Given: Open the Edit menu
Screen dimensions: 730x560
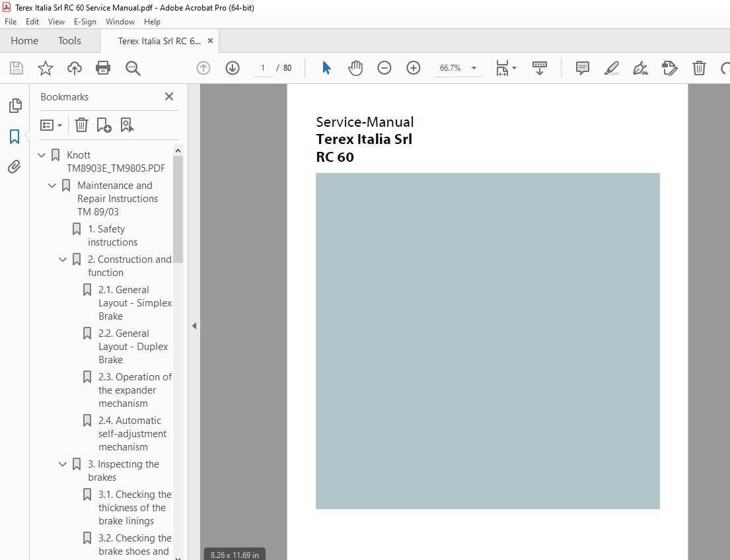Looking at the screenshot, I should point(32,21).
